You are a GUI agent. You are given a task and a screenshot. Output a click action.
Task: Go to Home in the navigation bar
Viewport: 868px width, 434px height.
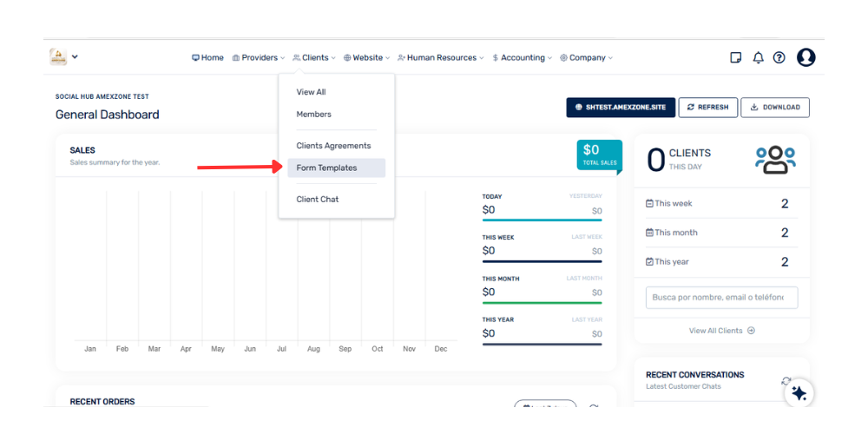tap(207, 57)
